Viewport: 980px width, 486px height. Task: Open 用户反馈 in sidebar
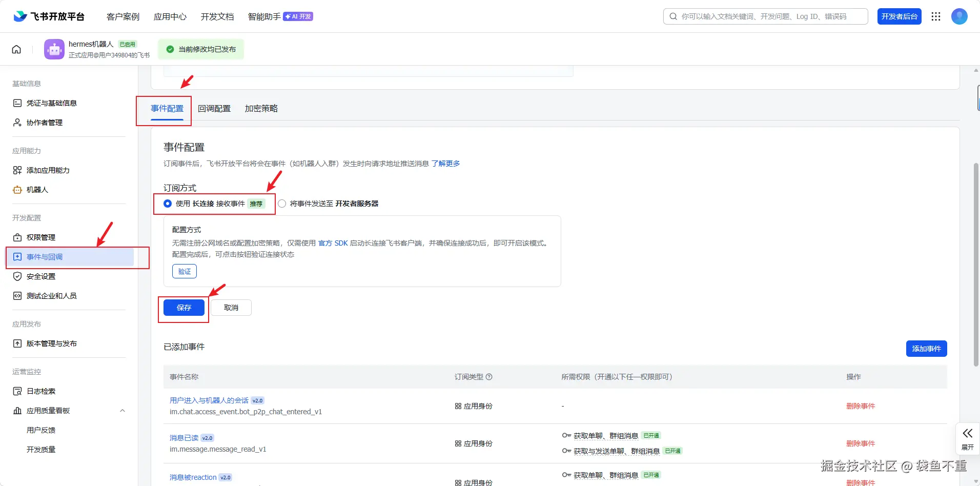pyautogui.click(x=41, y=430)
